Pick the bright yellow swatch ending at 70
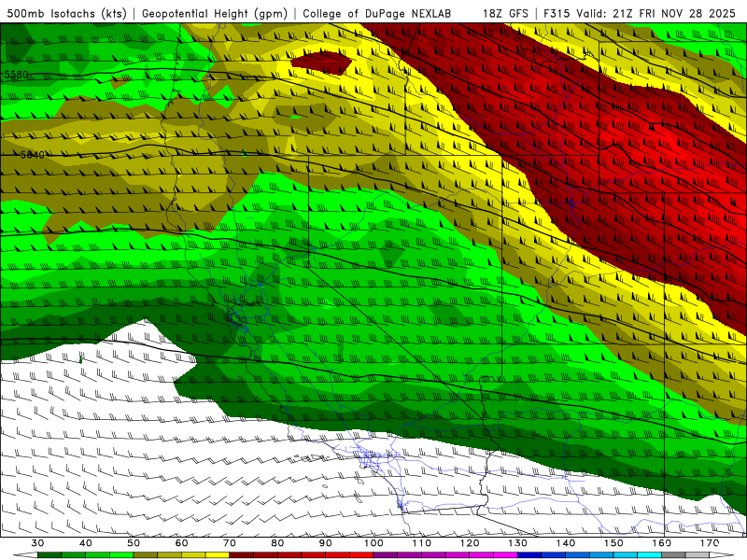This screenshot has height=560, width=747. click(x=218, y=555)
